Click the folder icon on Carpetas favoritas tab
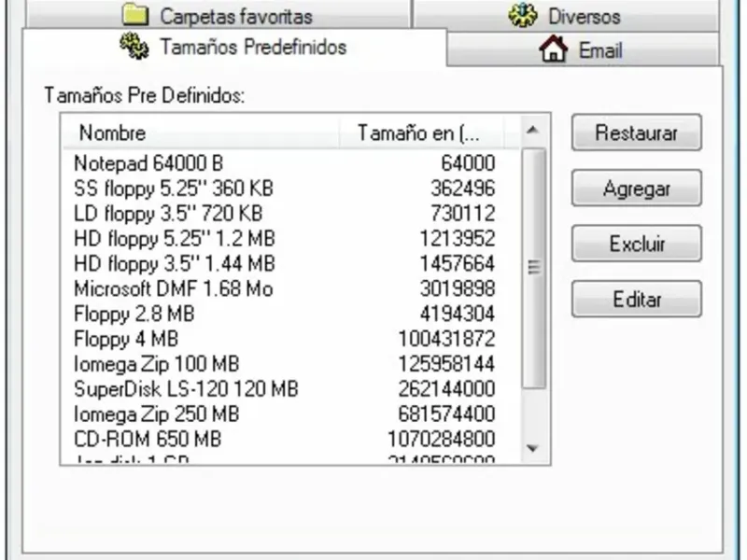 point(136,15)
